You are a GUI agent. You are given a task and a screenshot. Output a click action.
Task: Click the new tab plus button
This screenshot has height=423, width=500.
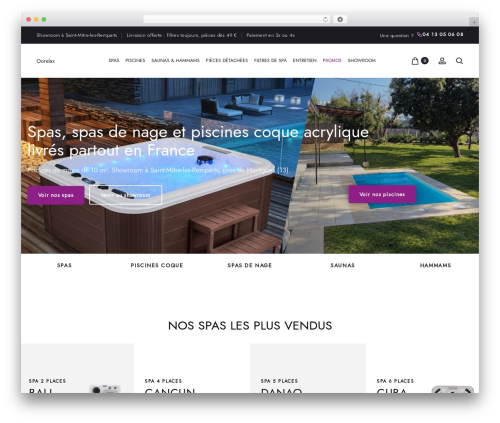tap(474, 22)
